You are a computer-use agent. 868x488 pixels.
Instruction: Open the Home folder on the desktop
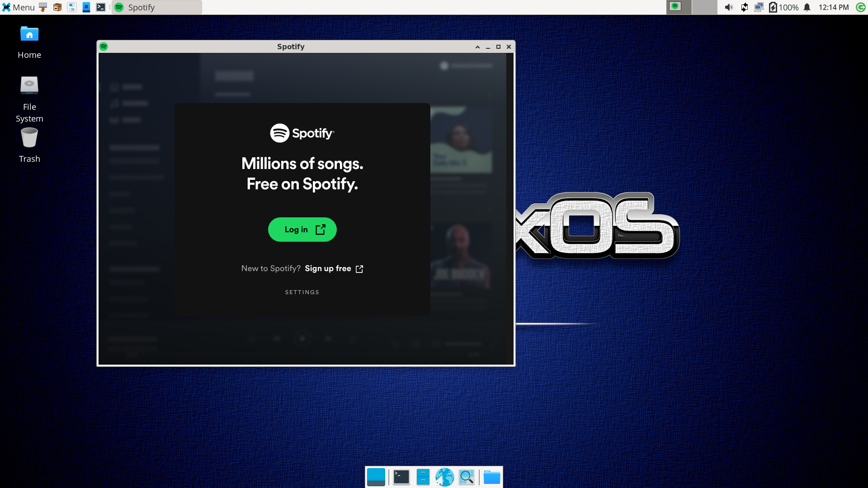29,42
